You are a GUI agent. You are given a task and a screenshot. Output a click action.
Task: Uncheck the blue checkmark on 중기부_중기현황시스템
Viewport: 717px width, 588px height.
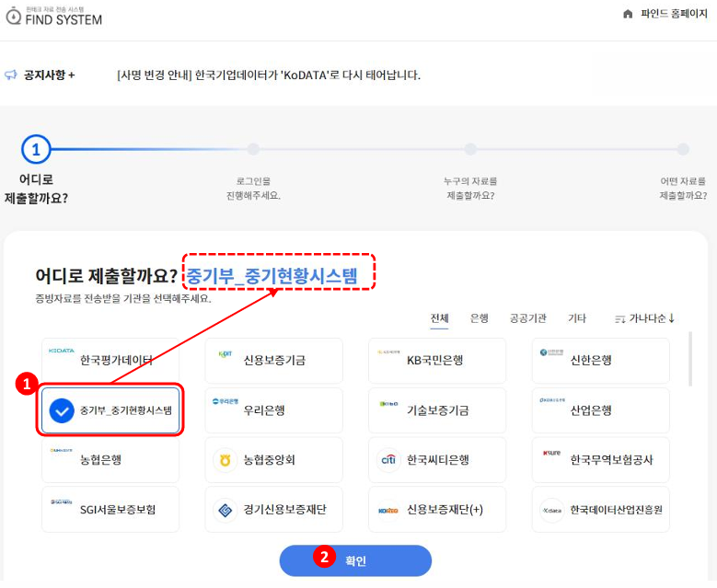coord(62,410)
